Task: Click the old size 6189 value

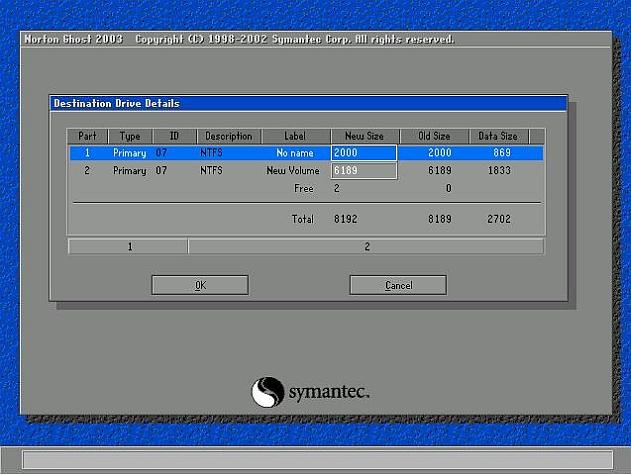Action: (x=439, y=171)
